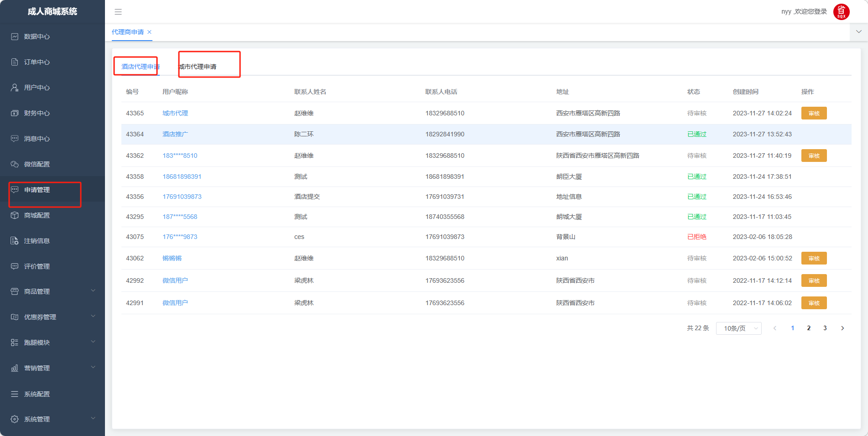Click 审核 button for record 43365

tap(814, 114)
